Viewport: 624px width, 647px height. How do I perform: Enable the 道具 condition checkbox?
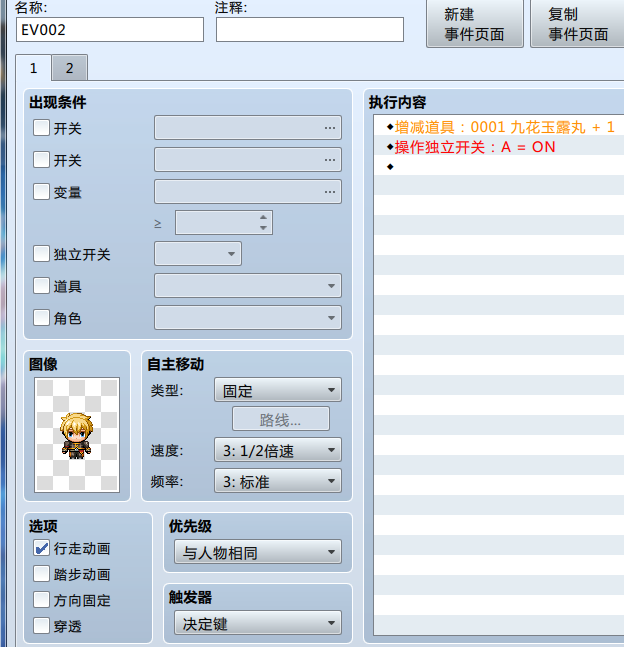(x=41, y=286)
